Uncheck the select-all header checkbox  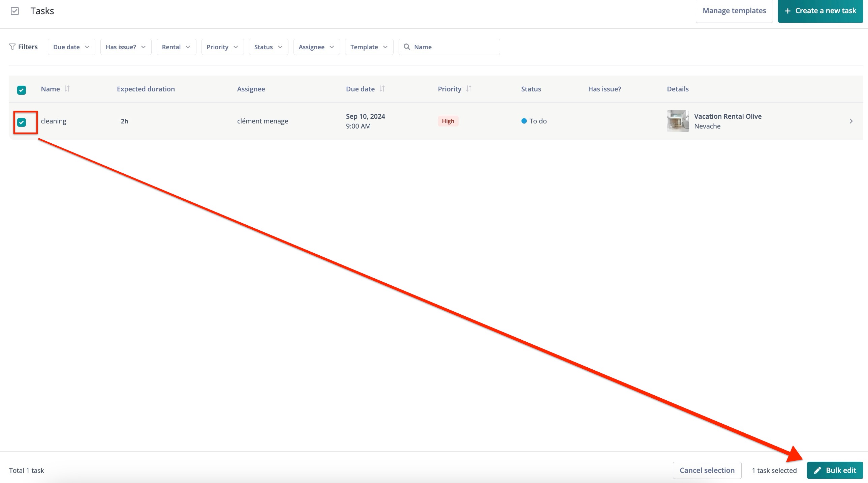[x=22, y=90]
